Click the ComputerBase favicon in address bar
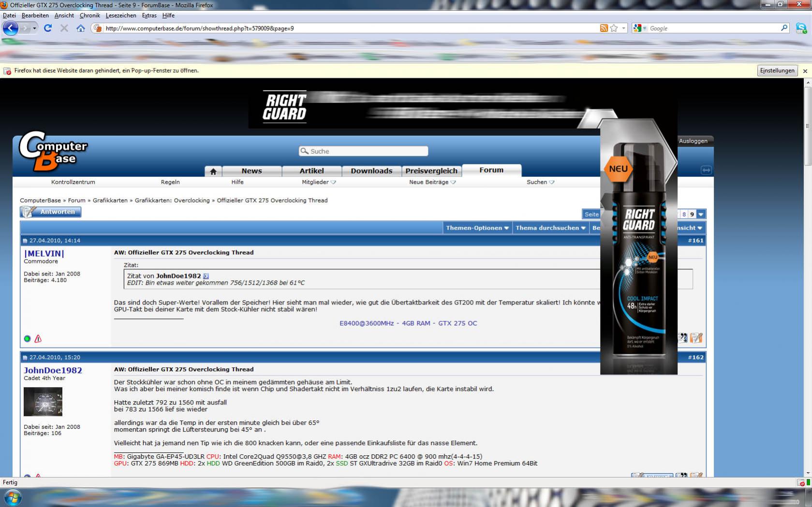Image resolution: width=812 pixels, height=507 pixels. (97, 28)
